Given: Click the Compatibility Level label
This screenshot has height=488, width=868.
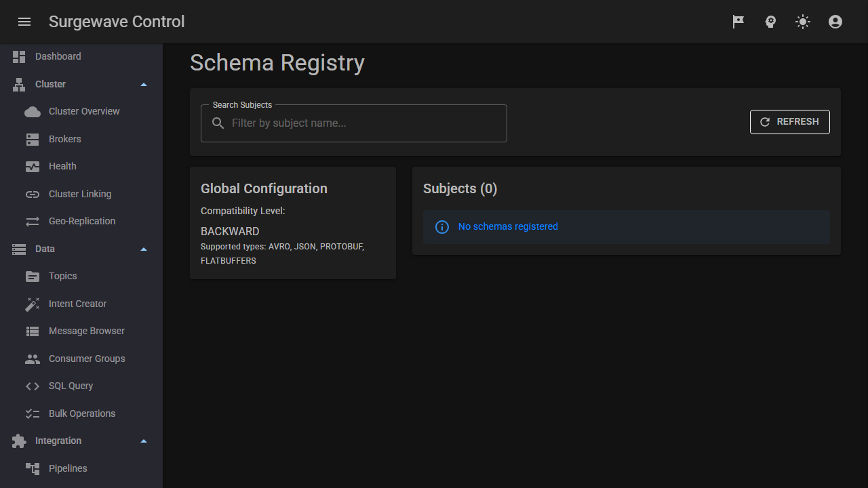Looking at the screenshot, I should point(243,211).
